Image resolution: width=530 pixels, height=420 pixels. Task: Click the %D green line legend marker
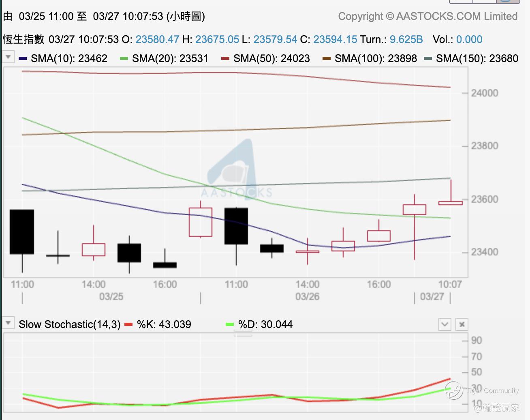230,324
